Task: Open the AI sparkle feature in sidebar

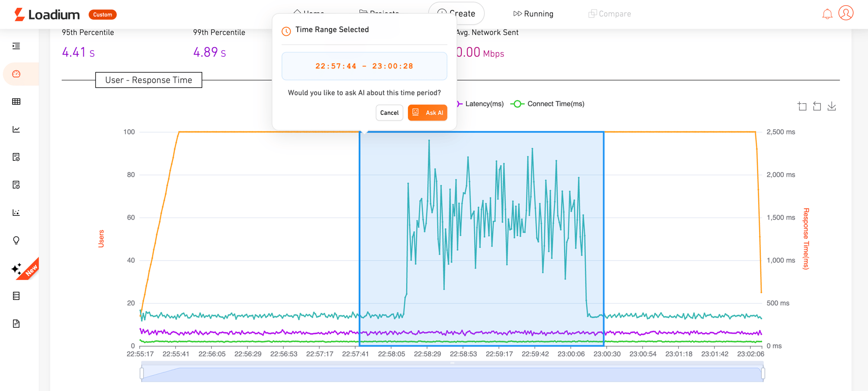Action: (17, 269)
